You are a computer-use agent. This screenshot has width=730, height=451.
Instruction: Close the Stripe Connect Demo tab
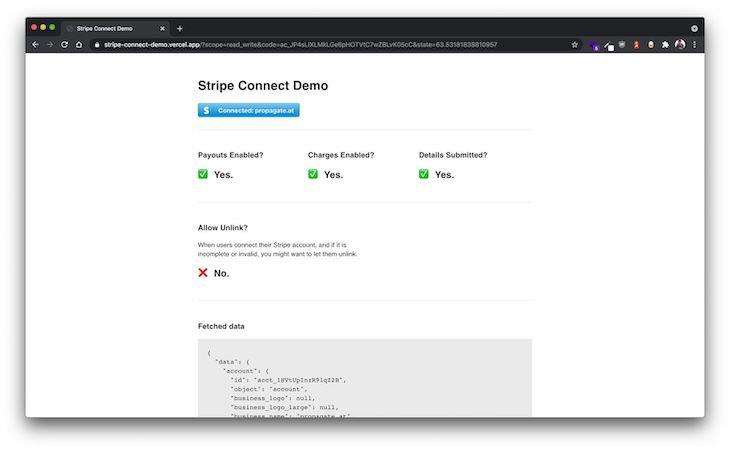point(162,28)
